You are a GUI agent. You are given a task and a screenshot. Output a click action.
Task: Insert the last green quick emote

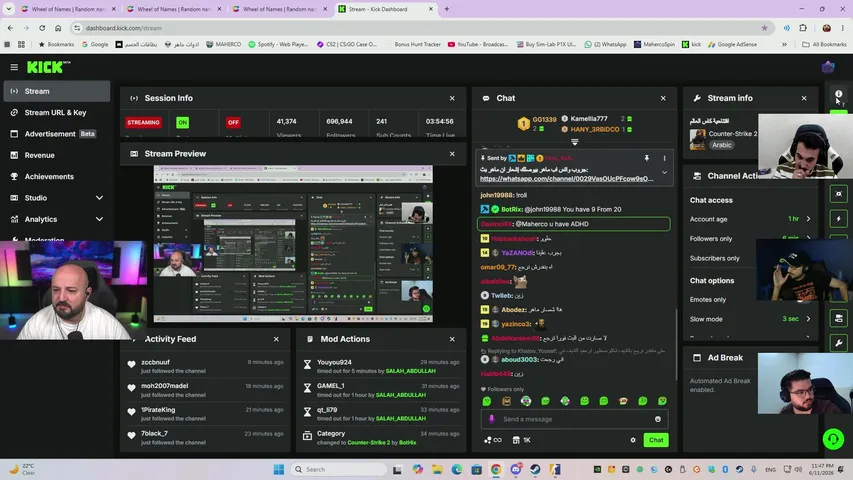click(x=662, y=401)
